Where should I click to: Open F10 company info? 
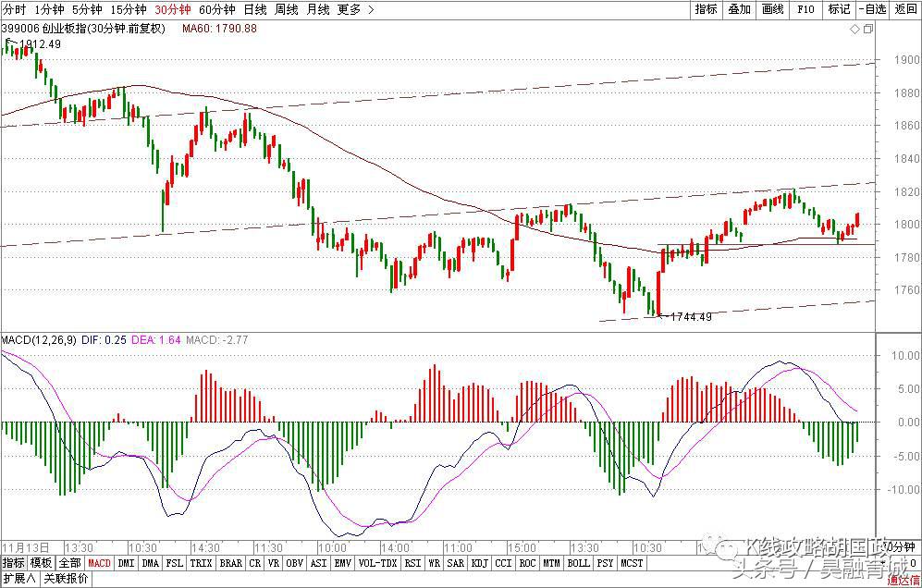[x=805, y=9]
